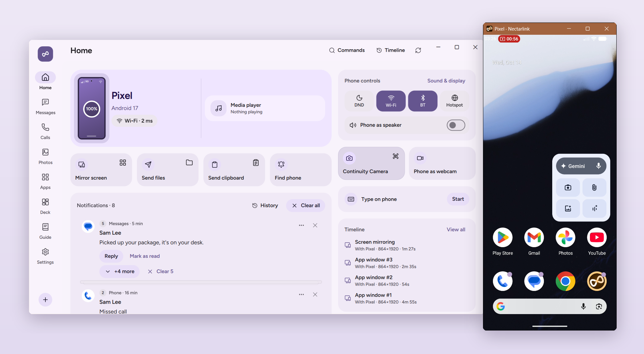Click the Nectarlink logo icon

45,54
